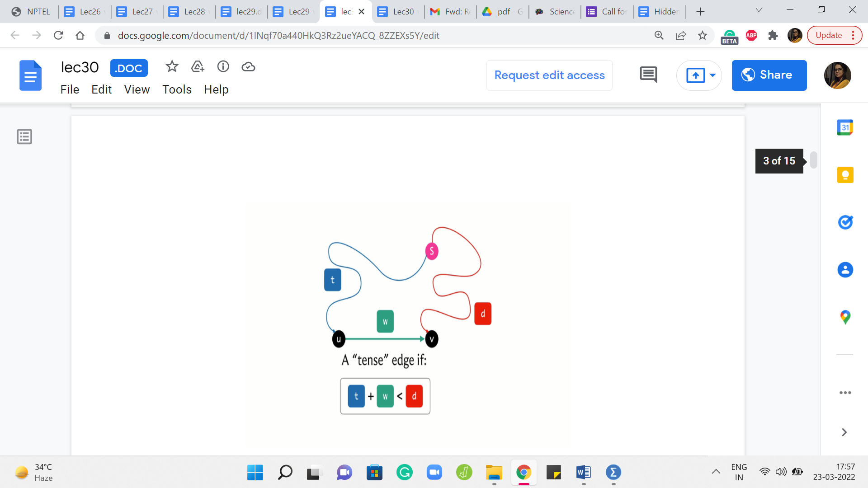Open the tab search chevron
Screen dimensions: 868x488
point(759,10)
